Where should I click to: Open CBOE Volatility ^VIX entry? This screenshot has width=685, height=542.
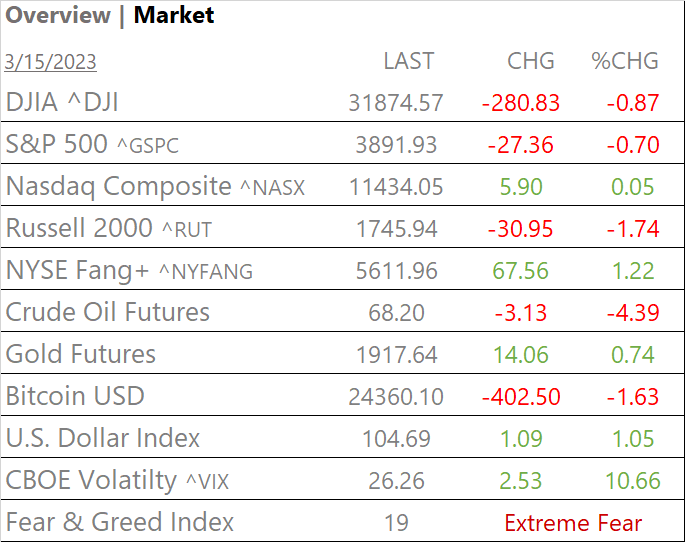click(x=117, y=480)
